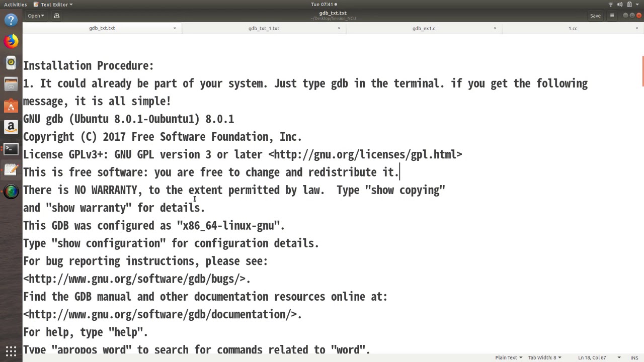Click the volume speaker indicator
The height and width of the screenshot is (362, 644).
[620, 5]
